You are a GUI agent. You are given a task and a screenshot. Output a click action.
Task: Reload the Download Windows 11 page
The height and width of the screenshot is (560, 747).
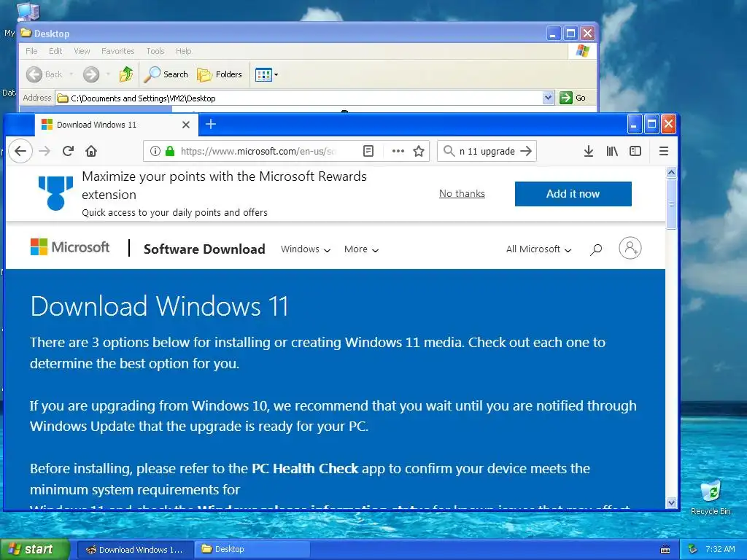68,152
